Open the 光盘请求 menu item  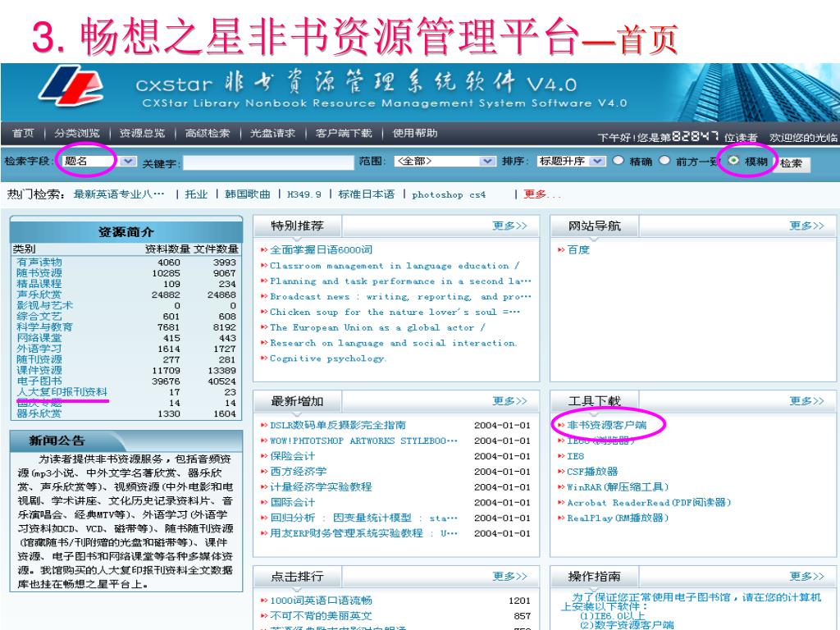click(272, 134)
